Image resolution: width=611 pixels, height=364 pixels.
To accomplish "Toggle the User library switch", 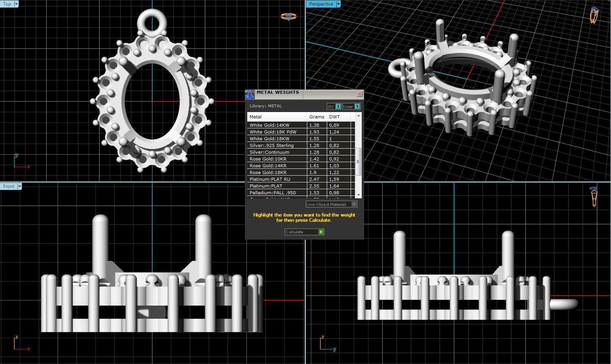I will click(351, 106).
